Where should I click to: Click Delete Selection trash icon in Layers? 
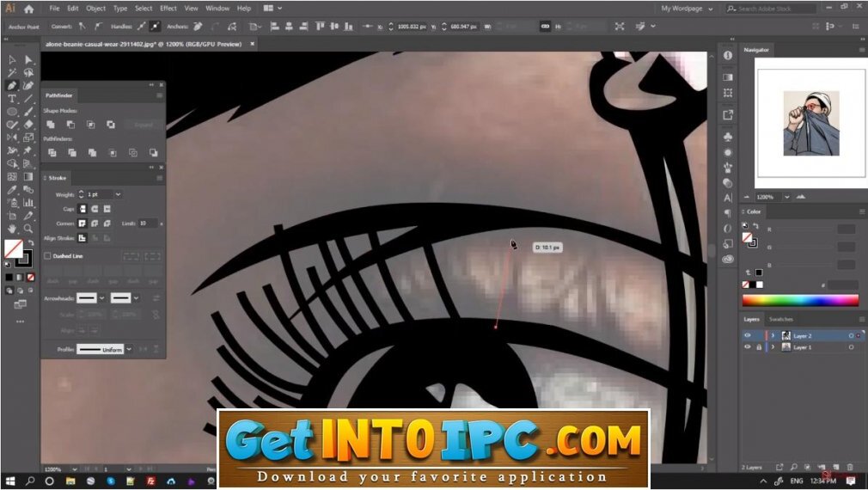tap(850, 468)
